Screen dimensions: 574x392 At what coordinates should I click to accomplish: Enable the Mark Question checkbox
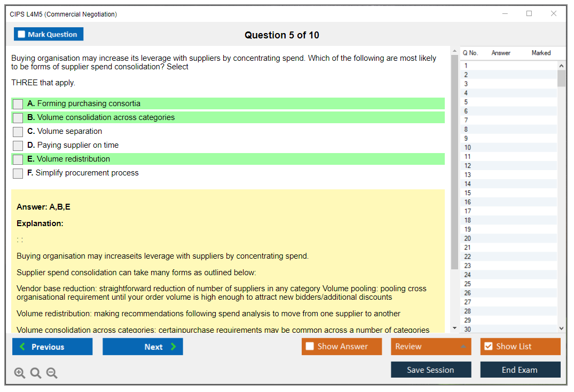(22, 35)
